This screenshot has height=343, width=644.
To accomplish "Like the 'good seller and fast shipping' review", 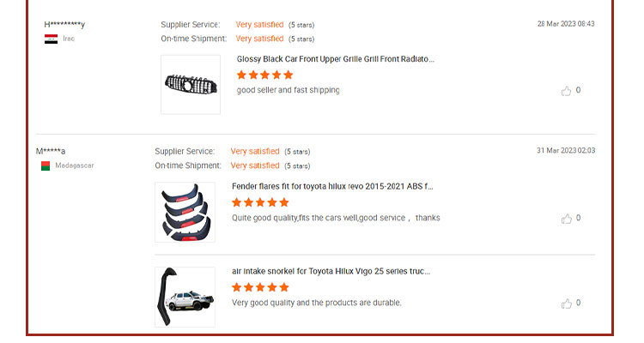I will tap(566, 91).
